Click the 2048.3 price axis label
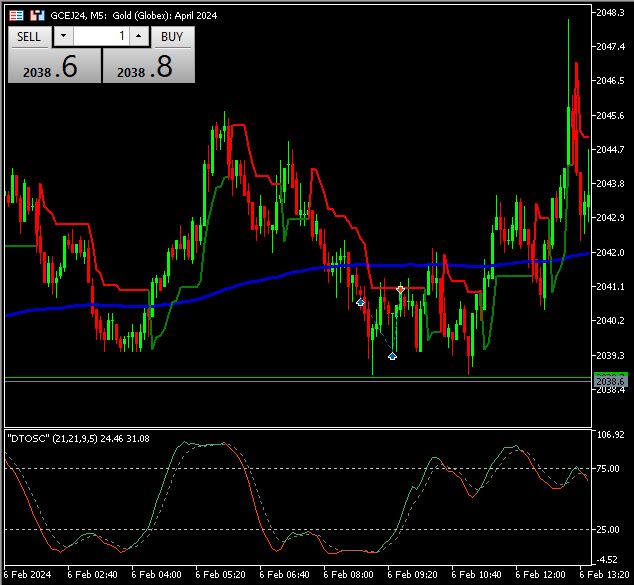 click(610, 13)
